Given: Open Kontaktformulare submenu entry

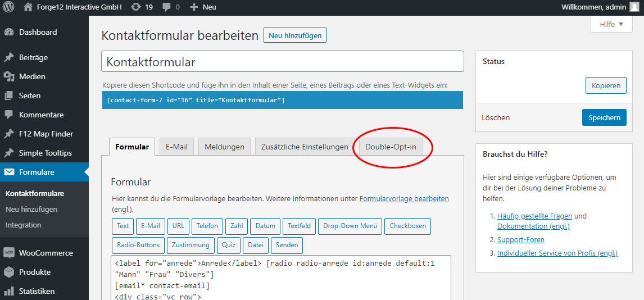Looking at the screenshot, I should 35,193.
